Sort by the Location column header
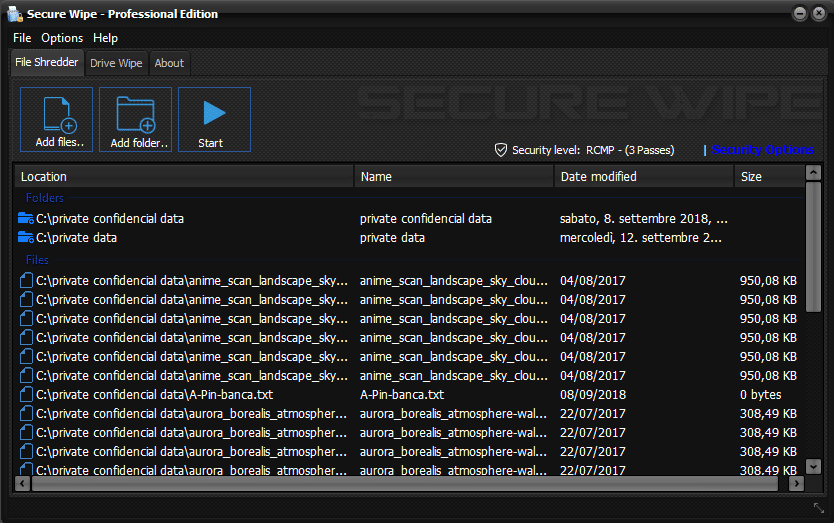Viewport: 834px width, 523px height. 184,176
